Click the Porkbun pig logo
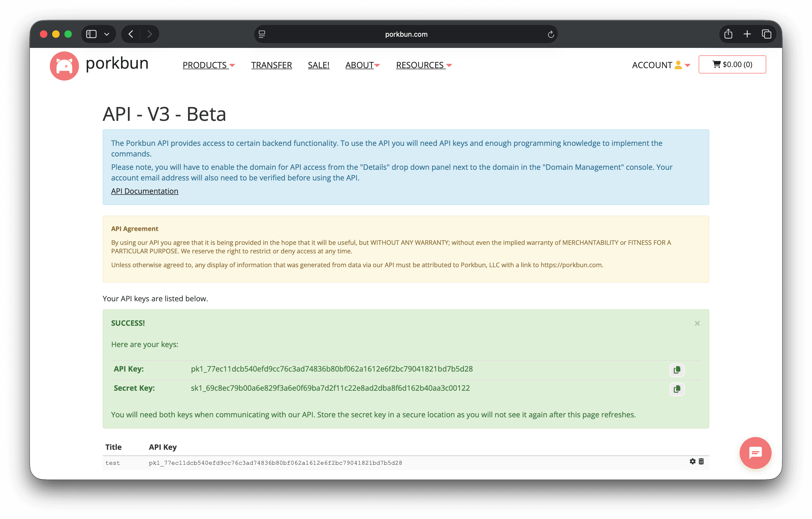This screenshot has height=519, width=812. point(64,66)
